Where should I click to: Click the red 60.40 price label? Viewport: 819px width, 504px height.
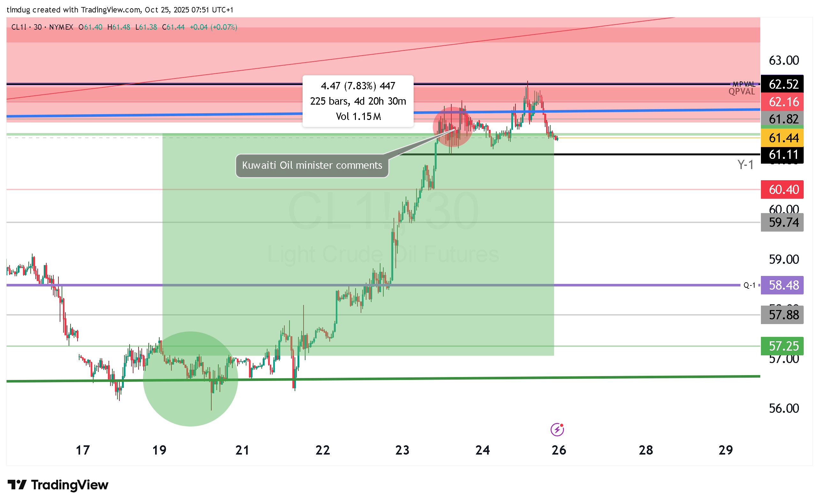(782, 189)
